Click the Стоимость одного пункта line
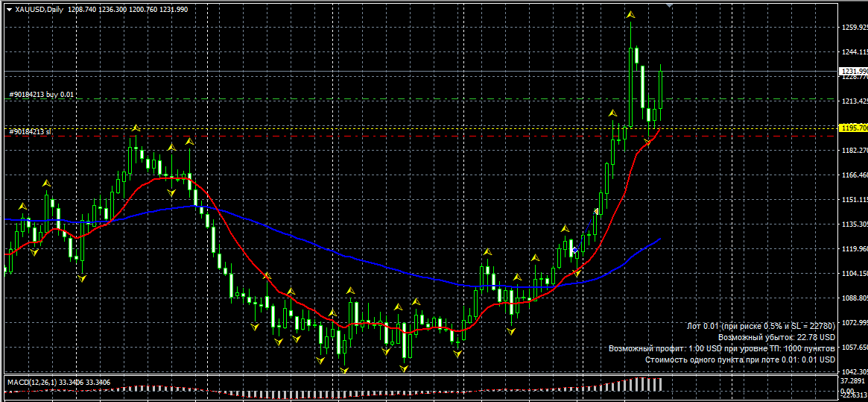 [x=740, y=359]
